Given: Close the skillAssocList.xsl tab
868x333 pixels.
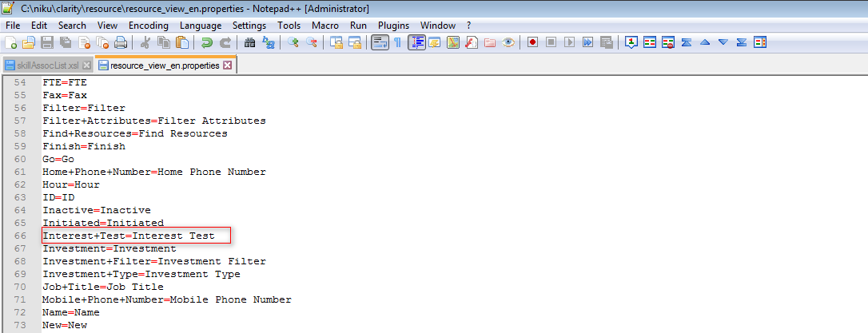Looking at the screenshot, I should [86, 65].
